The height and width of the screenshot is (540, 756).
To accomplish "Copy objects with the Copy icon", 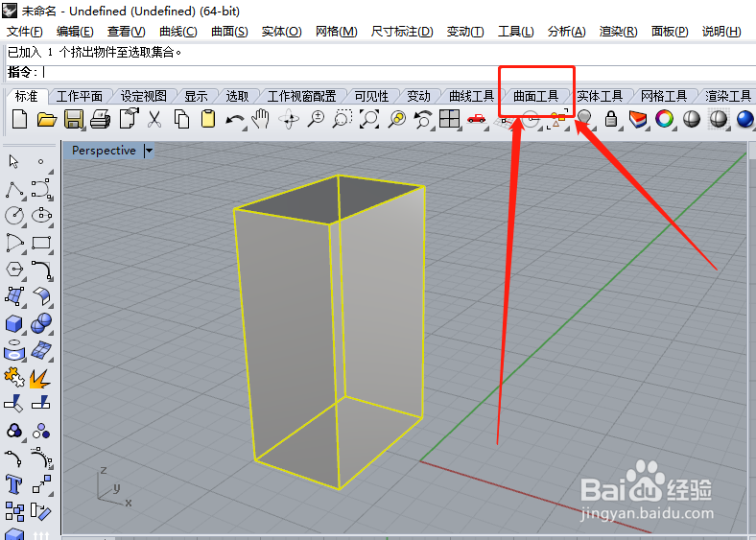I will [181, 119].
